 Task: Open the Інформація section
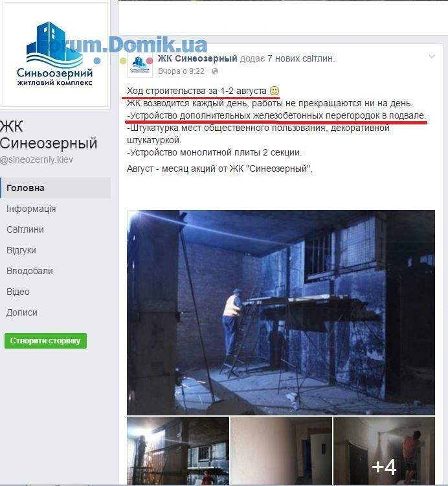(31, 209)
